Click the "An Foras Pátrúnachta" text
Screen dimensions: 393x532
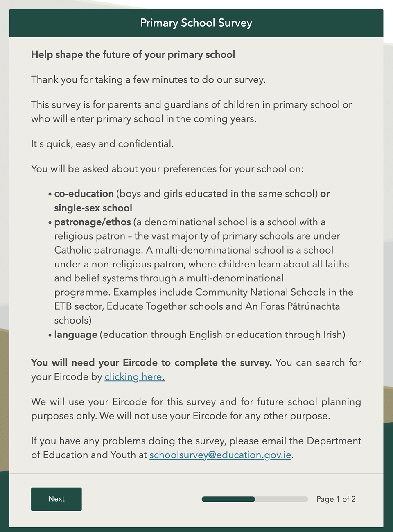tap(292, 306)
